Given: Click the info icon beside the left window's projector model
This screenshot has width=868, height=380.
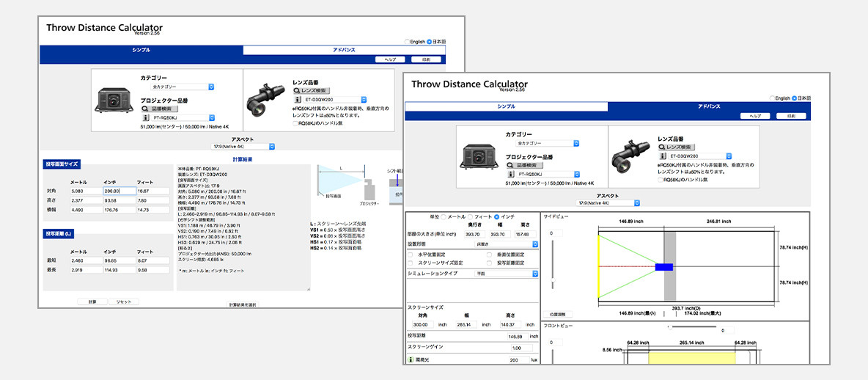Looking at the screenshot, I should [144, 117].
